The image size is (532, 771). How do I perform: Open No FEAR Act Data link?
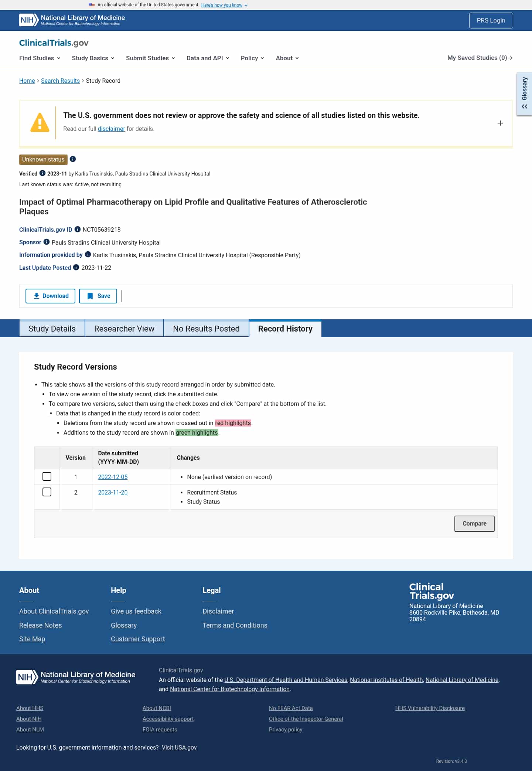point(291,708)
